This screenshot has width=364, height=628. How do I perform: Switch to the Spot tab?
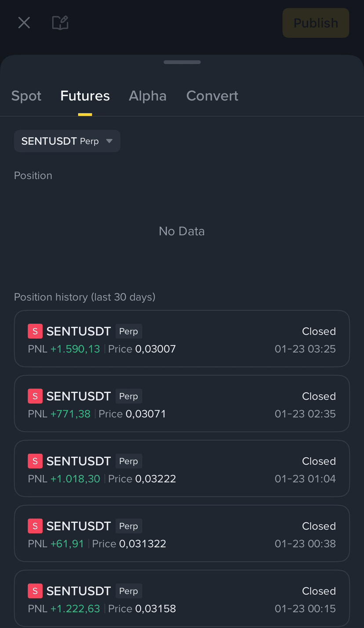(x=26, y=96)
